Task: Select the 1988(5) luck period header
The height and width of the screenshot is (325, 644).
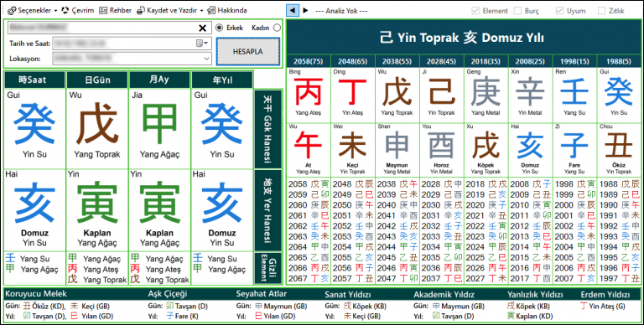Action: coord(619,61)
